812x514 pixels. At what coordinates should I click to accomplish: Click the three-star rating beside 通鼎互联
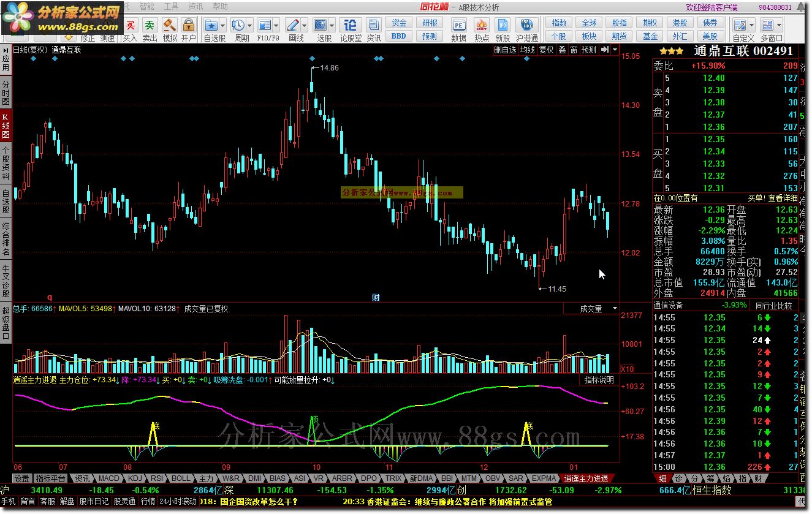tap(672, 51)
